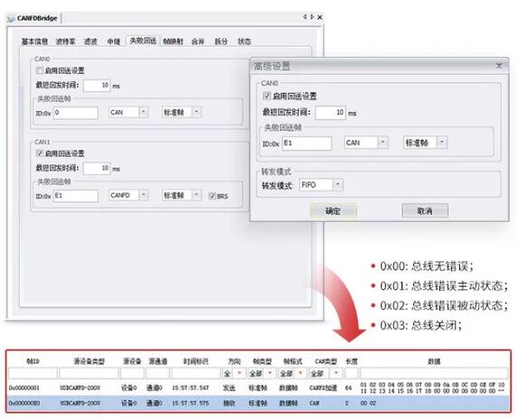The width and height of the screenshot is (517, 420).
Task: Click the 确定 button
Action: click(x=333, y=211)
